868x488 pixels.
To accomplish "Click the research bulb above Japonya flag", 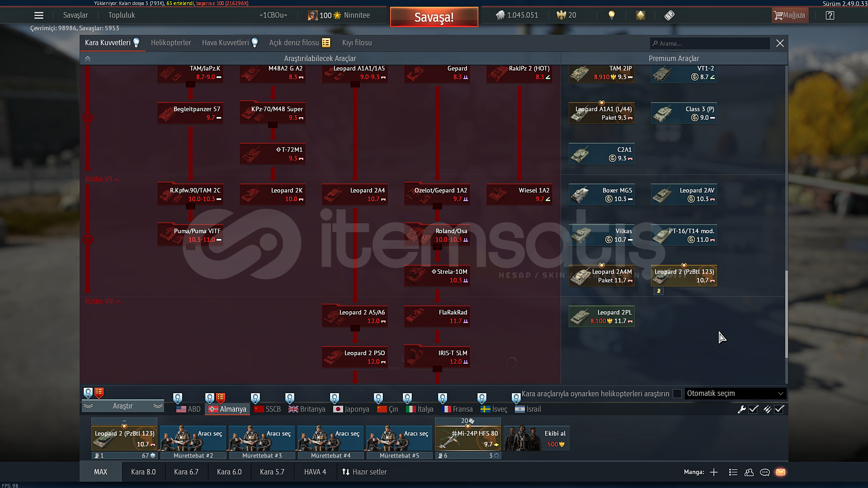I will (335, 398).
